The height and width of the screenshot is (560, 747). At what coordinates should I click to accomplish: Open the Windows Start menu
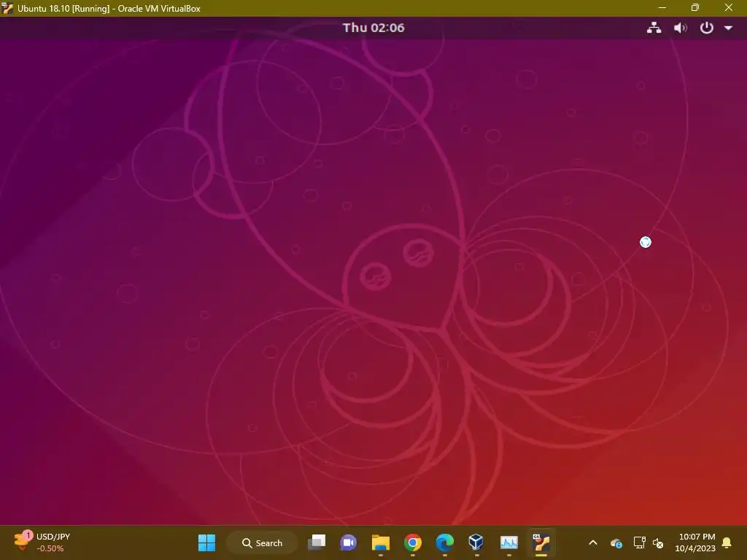click(x=206, y=542)
